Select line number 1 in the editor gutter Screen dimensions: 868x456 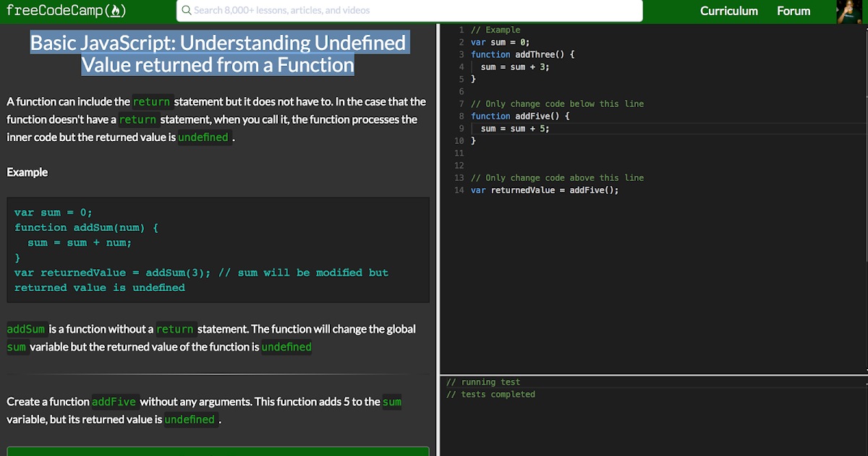(x=461, y=30)
